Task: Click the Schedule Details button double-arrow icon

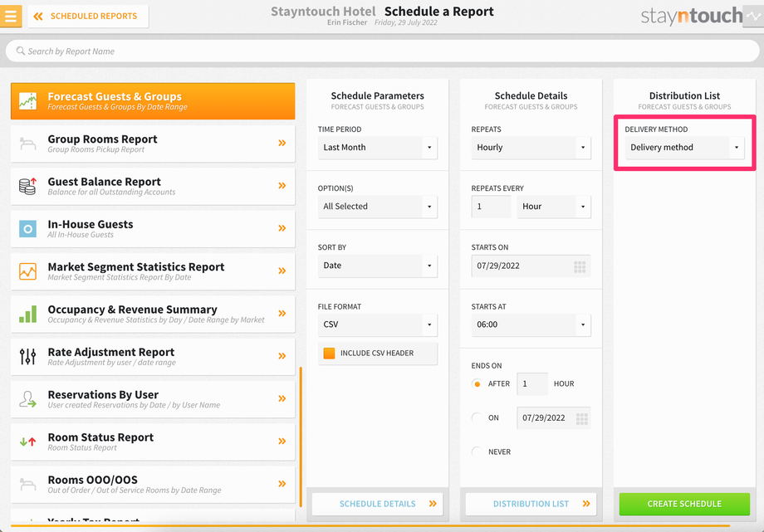Action: (x=433, y=504)
